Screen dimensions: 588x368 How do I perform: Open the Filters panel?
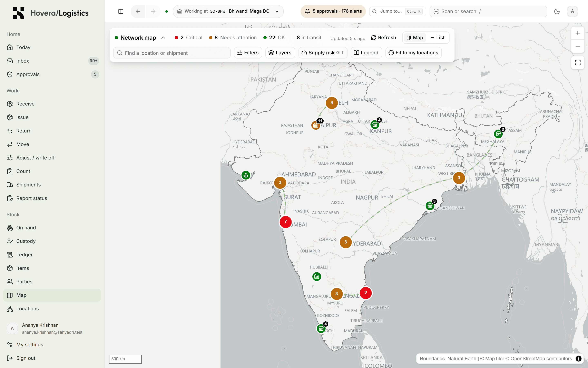click(x=248, y=53)
